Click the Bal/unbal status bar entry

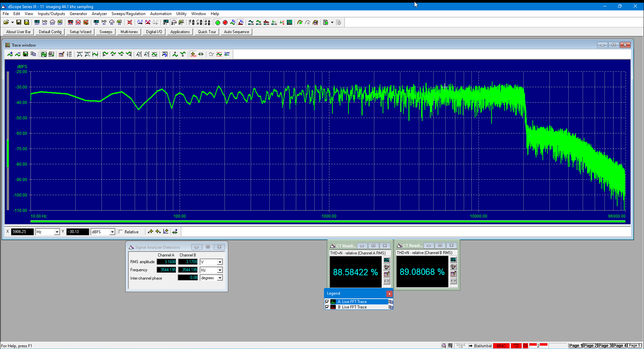[483, 346]
